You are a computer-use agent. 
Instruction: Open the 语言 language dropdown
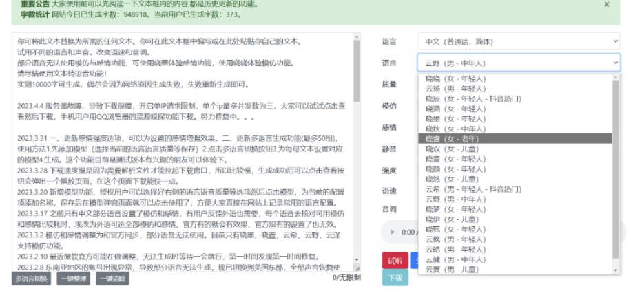[x=519, y=41]
